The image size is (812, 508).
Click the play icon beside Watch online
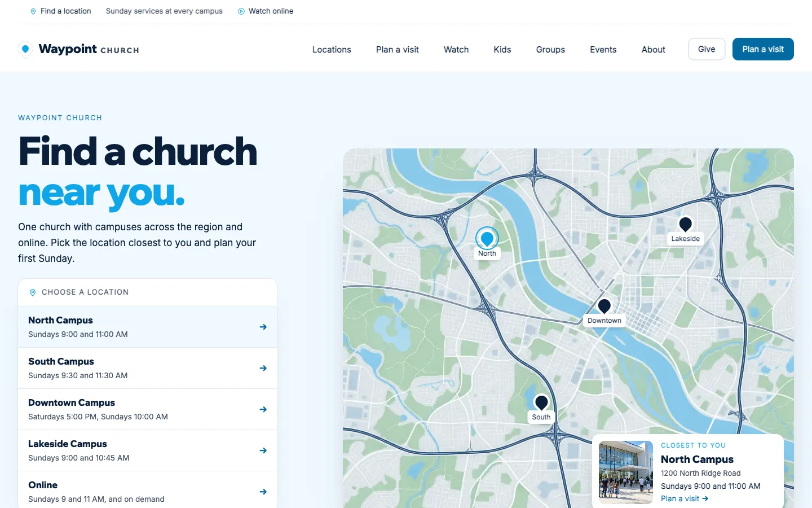click(x=241, y=11)
